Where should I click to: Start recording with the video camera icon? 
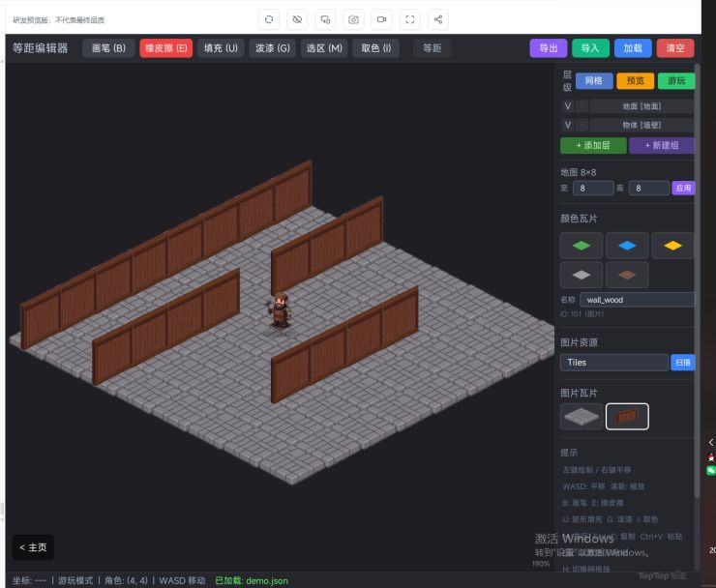pyautogui.click(x=382, y=19)
